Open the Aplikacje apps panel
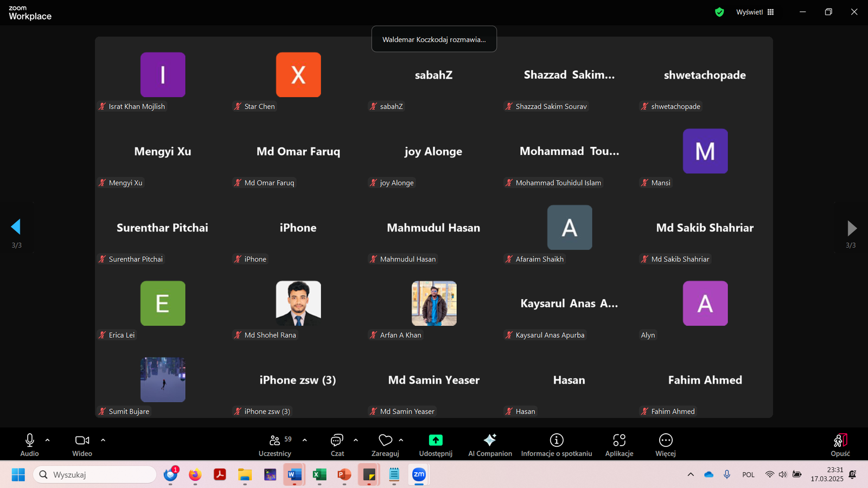This screenshot has height=488, width=868. [619, 445]
